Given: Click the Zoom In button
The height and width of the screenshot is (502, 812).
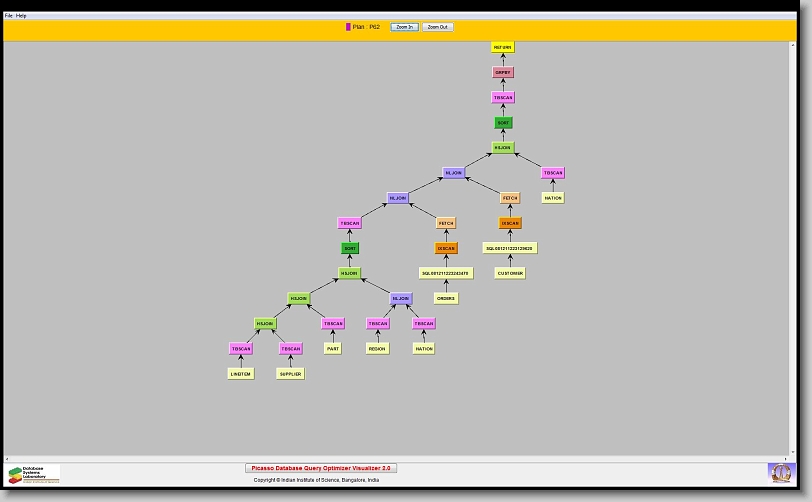Looking at the screenshot, I should (404, 27).
